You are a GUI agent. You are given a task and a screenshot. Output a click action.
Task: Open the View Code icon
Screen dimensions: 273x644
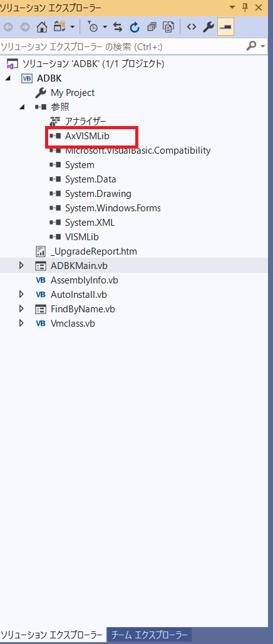point(191,27)
